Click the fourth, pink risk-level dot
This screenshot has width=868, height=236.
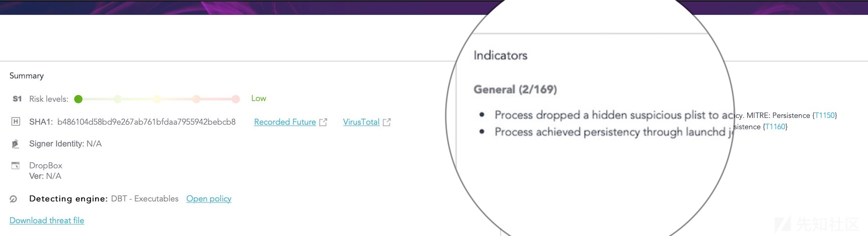click(x=197, y=99)
